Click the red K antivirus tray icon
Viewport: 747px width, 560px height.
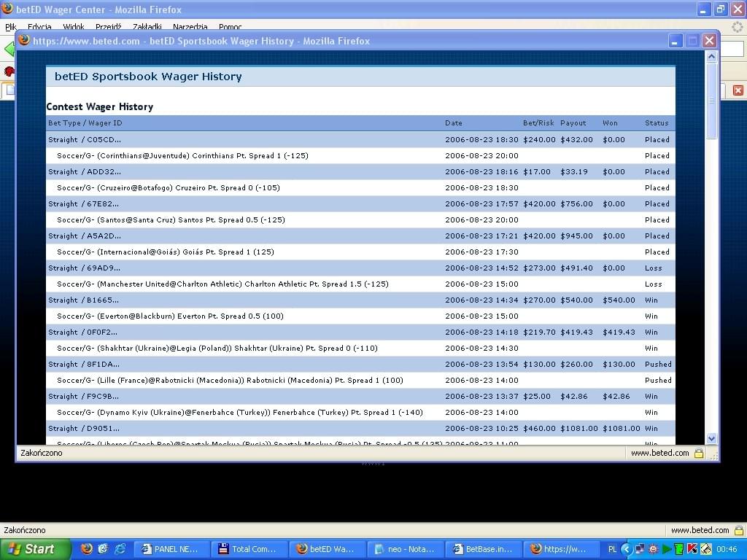[692, 549]
